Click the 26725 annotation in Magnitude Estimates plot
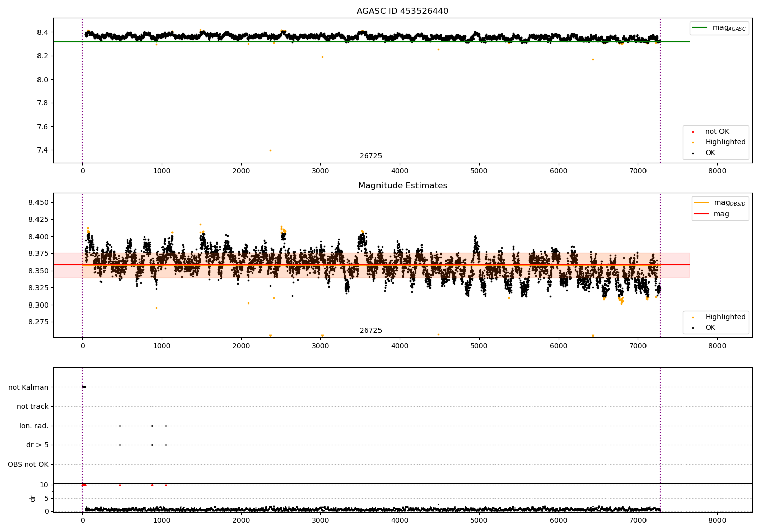The width and height of the screenshot is (760, 532). 371,330
